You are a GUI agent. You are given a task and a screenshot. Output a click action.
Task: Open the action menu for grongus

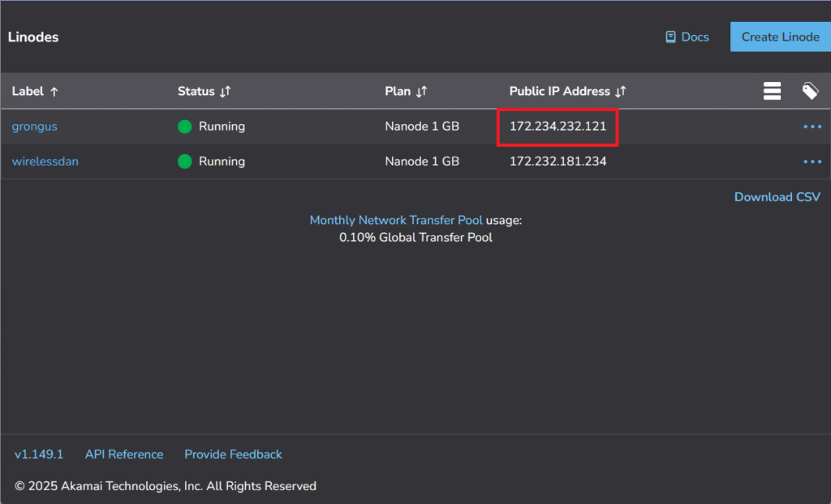point(812,127)
